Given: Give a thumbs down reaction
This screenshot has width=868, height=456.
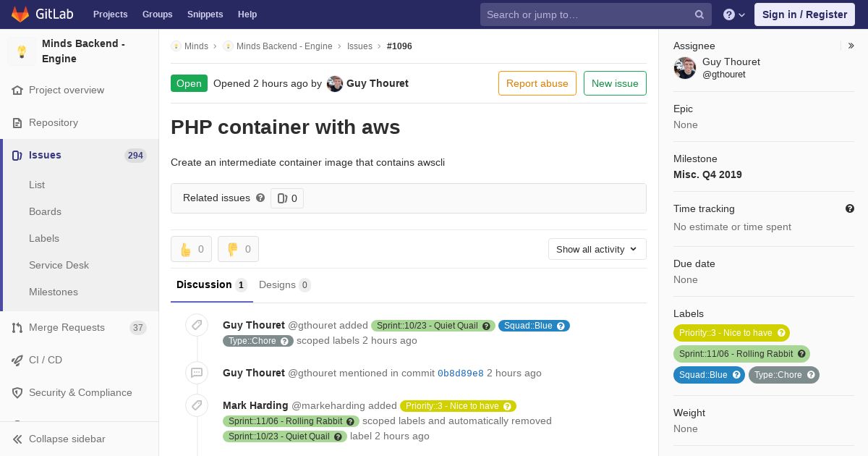Looking at the screenshot, I should 238,249.
